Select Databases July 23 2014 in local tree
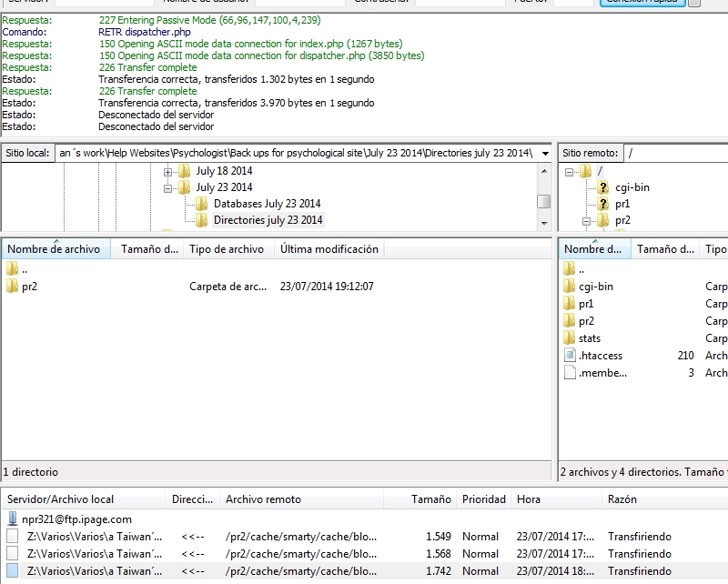728x584 pixels. tap(267, 204)
